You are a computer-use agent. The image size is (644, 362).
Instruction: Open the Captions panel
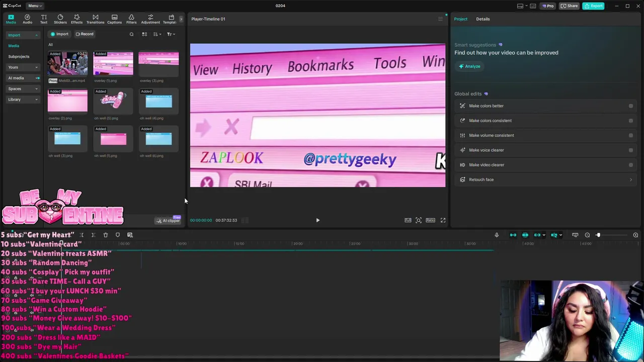point(114,19)
